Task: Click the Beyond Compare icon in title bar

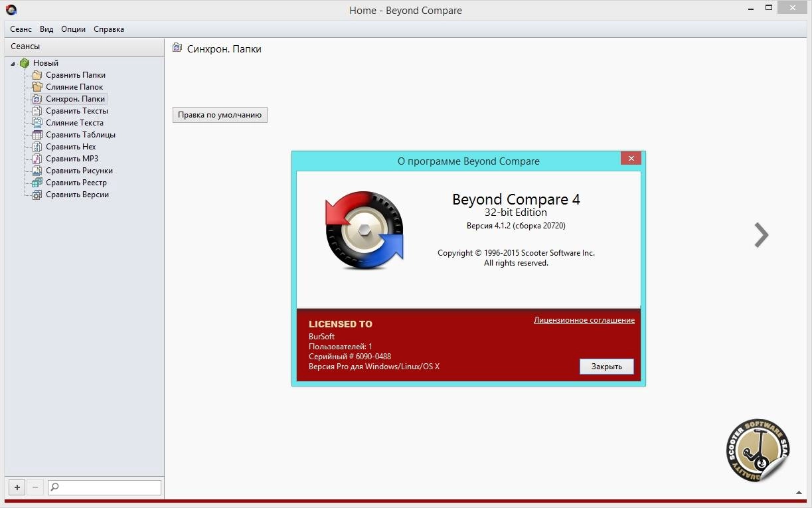Action: coord(11,10)
